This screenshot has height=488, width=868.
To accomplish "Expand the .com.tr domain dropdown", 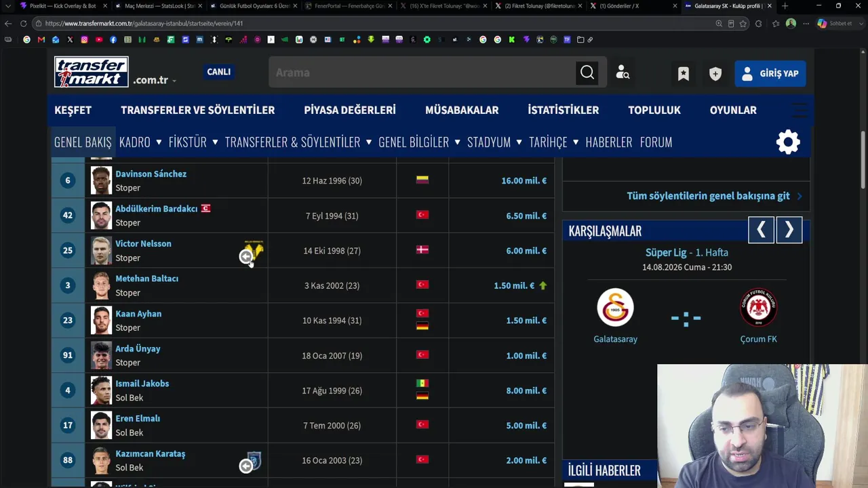I will [174, 81].
